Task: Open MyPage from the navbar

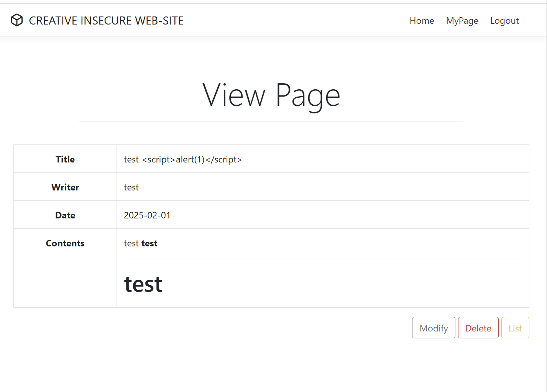Action: [x=462, y=21]
